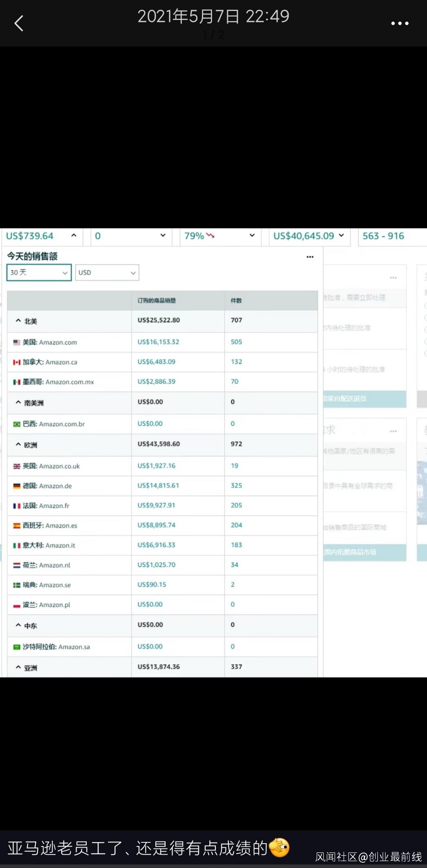Click the 今天的销售额 card title
The height and width of the screenshot is (868, 427).
tap(32, 256)
